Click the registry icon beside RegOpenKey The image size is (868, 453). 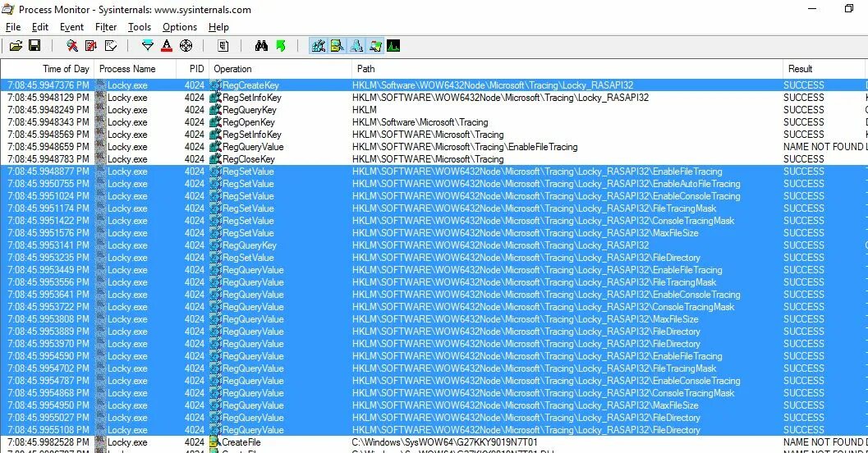pyautogui.click(x=215, y=122)
